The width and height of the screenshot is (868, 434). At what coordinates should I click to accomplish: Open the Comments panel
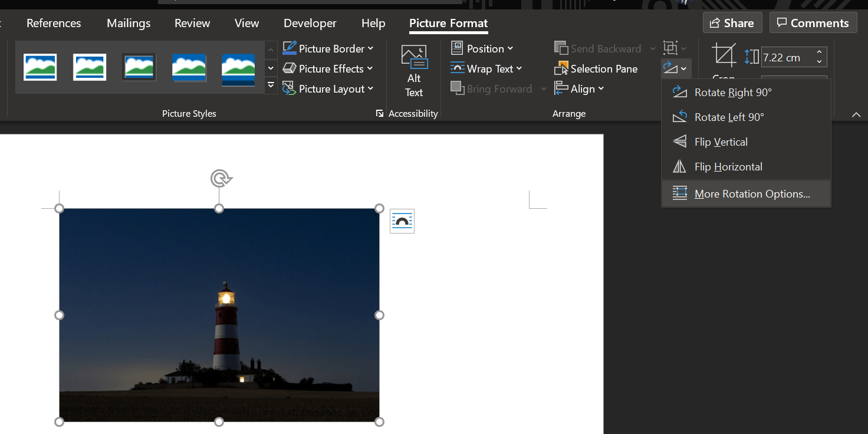pos(813,22)
